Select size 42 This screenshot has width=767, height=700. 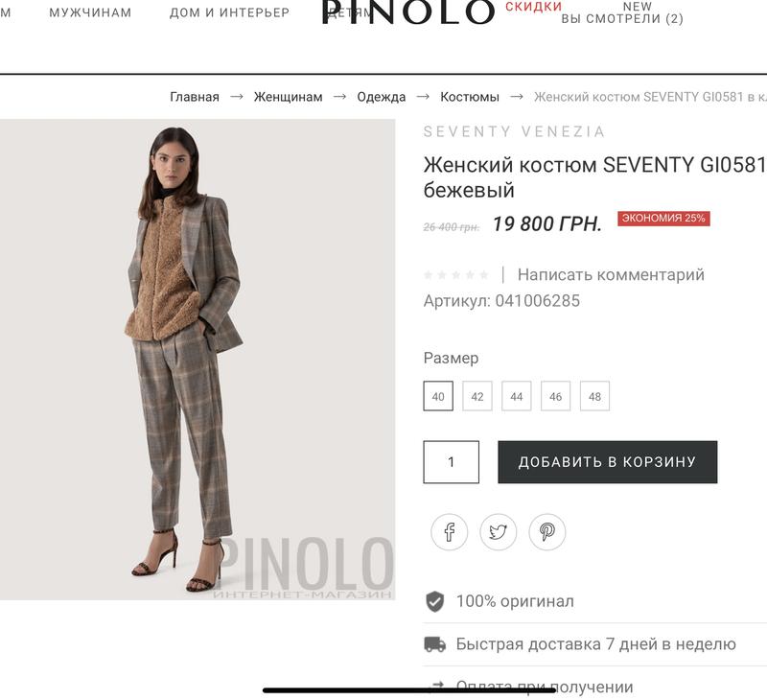(x=476, y=396)
